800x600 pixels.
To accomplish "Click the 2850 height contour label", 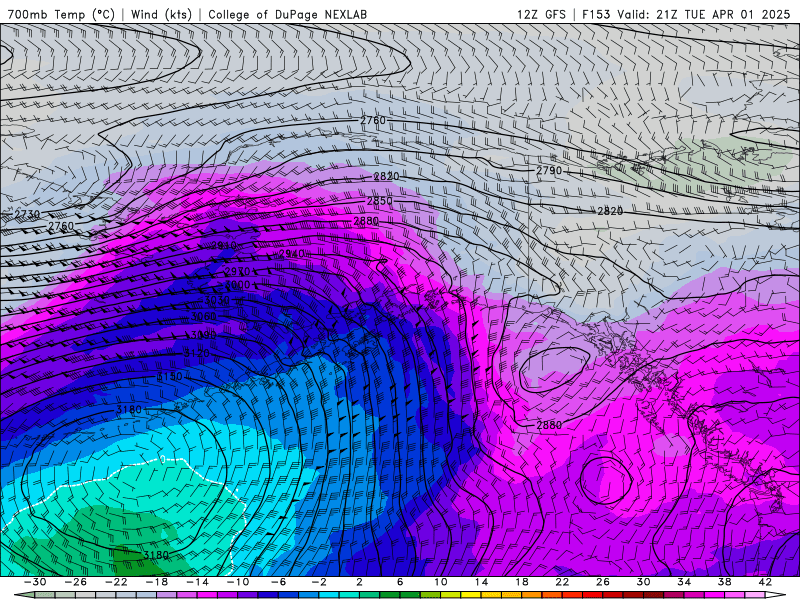I will tap(380, 201).
